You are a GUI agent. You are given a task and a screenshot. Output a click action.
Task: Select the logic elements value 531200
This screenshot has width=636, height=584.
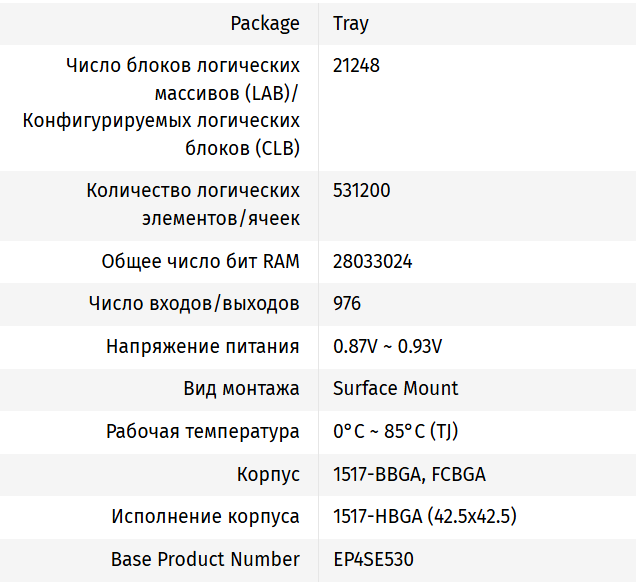[361, 190]
